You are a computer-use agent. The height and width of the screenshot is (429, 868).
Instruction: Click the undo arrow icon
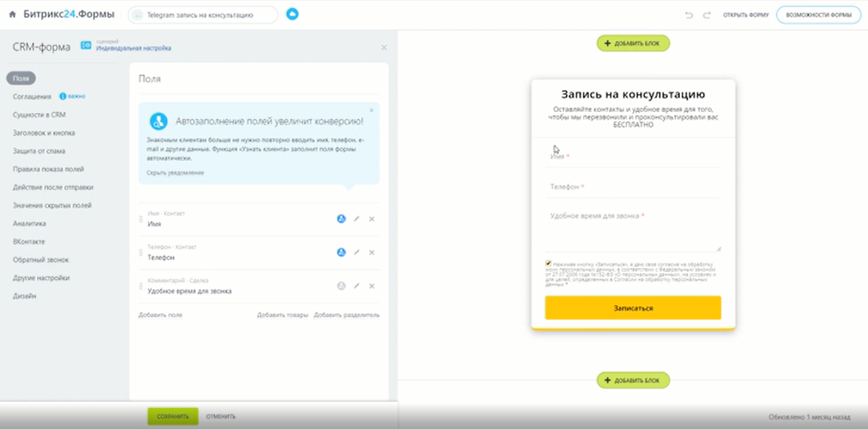tap(688, 15)
